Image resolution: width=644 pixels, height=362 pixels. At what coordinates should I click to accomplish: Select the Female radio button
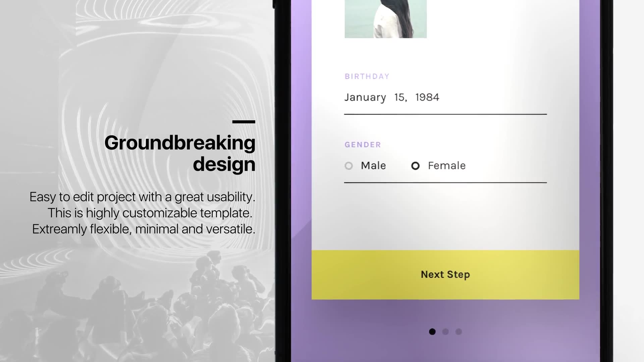point(415,165)
